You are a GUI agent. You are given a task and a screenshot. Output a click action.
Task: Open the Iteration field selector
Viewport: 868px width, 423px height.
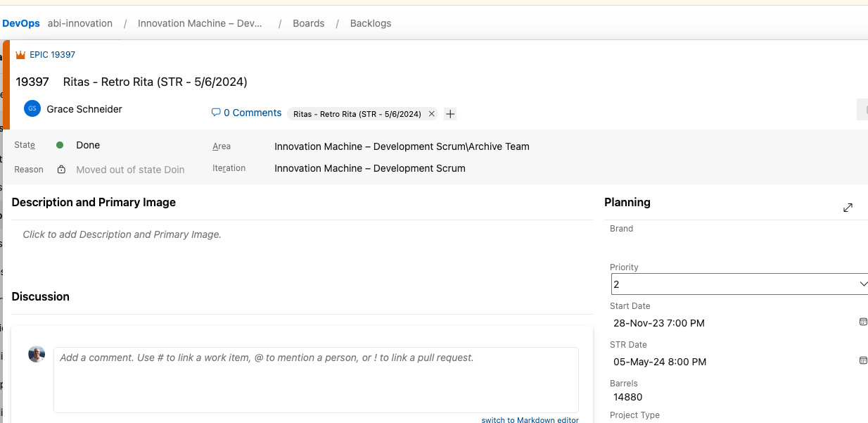coord(369,168)
